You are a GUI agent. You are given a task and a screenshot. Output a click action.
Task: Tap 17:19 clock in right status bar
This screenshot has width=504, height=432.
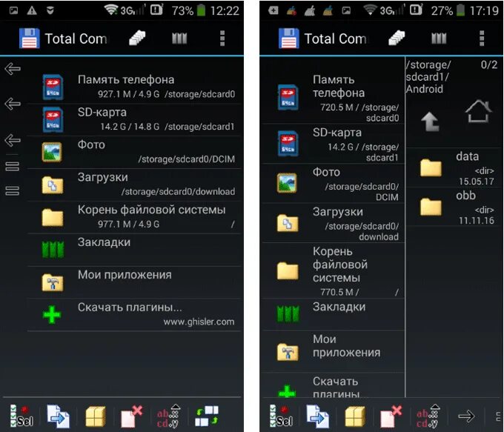484,10
